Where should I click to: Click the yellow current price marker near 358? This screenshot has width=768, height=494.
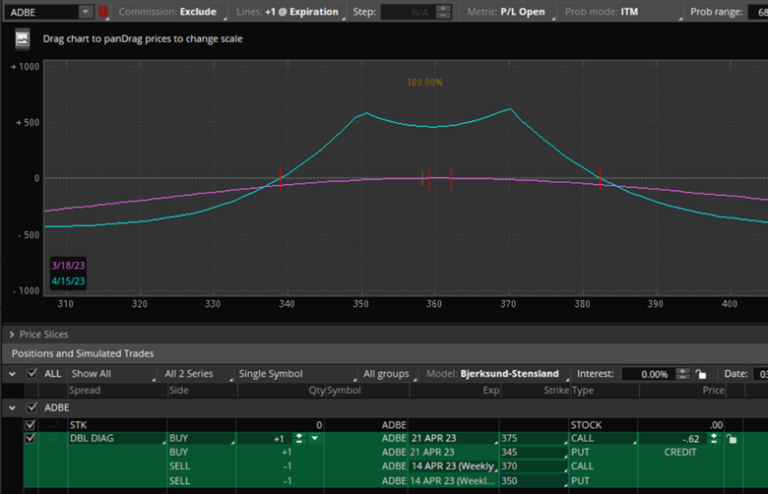[422, 178]
